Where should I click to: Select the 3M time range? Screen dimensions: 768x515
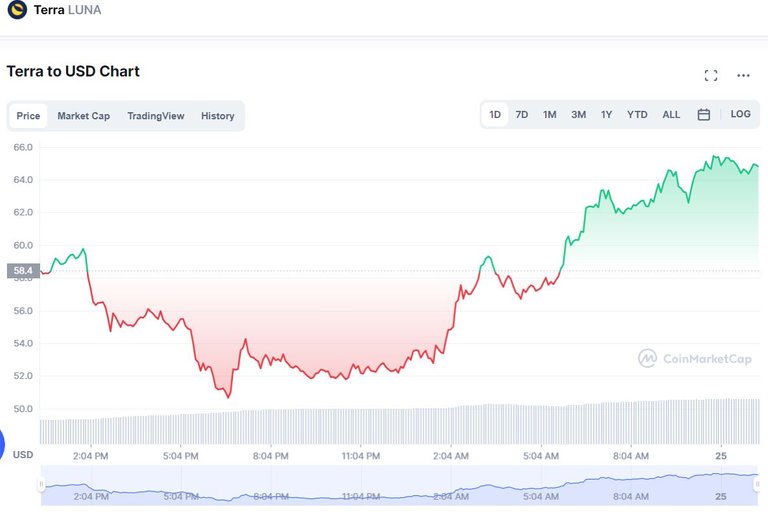click(x=578, y=115)
